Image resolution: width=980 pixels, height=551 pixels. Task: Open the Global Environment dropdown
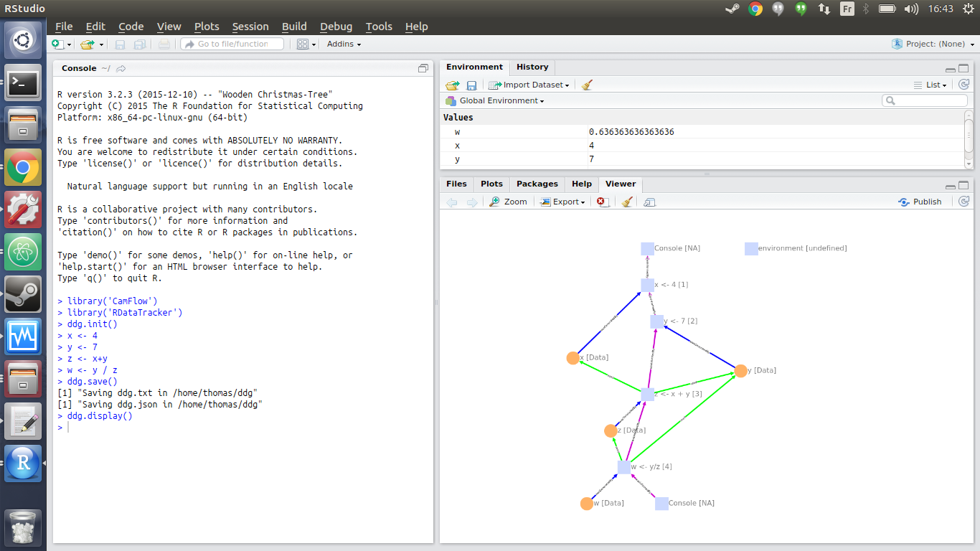494,100
